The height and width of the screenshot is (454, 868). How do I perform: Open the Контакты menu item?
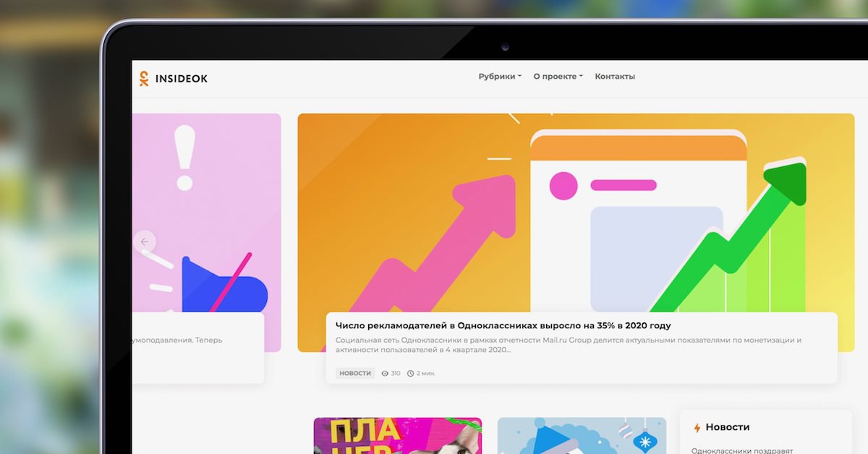coord(615,76)
